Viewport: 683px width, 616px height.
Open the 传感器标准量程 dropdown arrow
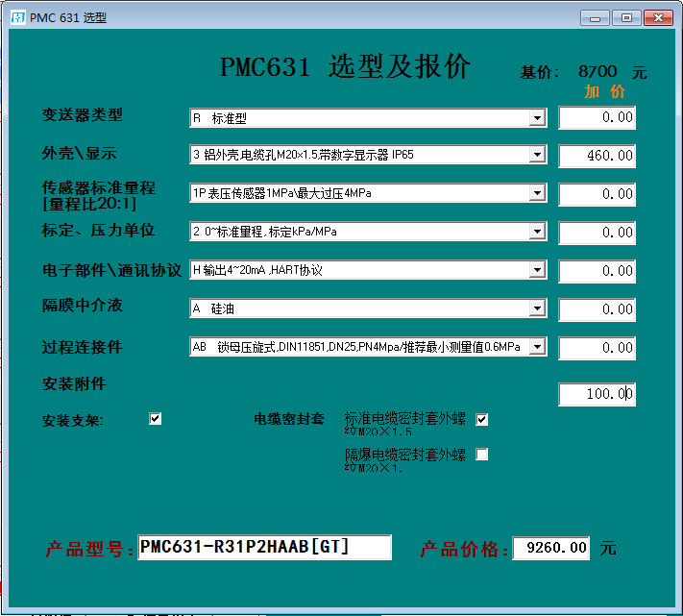coord(537,193)
